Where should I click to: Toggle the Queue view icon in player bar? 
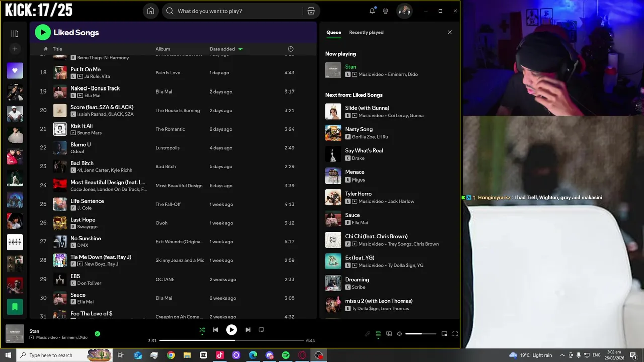[378, 334]
